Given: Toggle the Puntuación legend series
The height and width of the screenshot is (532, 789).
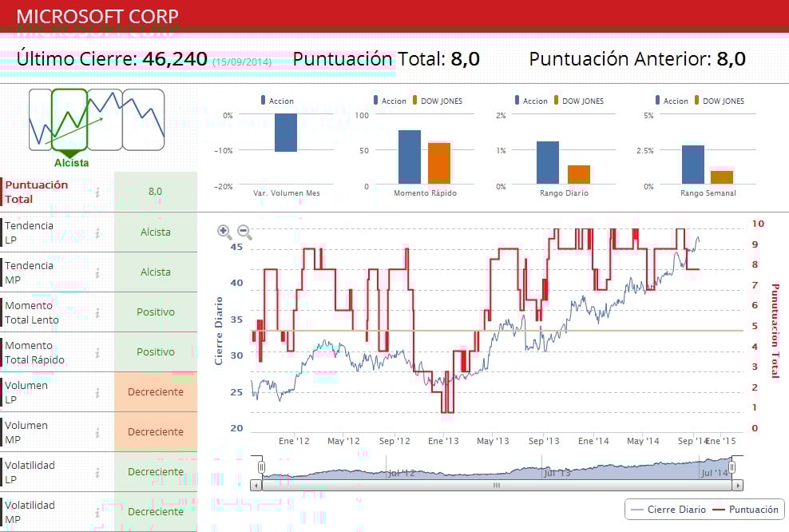Looking at the screenshot, I should tap(746, 510).
